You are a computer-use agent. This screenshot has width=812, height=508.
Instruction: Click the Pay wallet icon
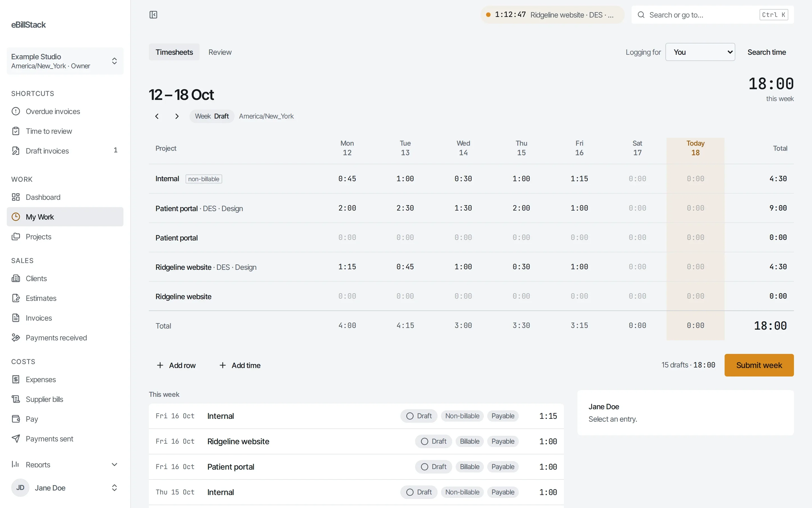pyautogui.click(x=16, y=419)
